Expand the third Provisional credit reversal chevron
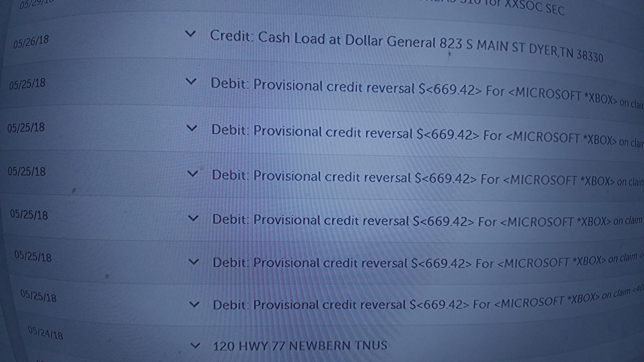The image size is (644, 362). (193, 173)
